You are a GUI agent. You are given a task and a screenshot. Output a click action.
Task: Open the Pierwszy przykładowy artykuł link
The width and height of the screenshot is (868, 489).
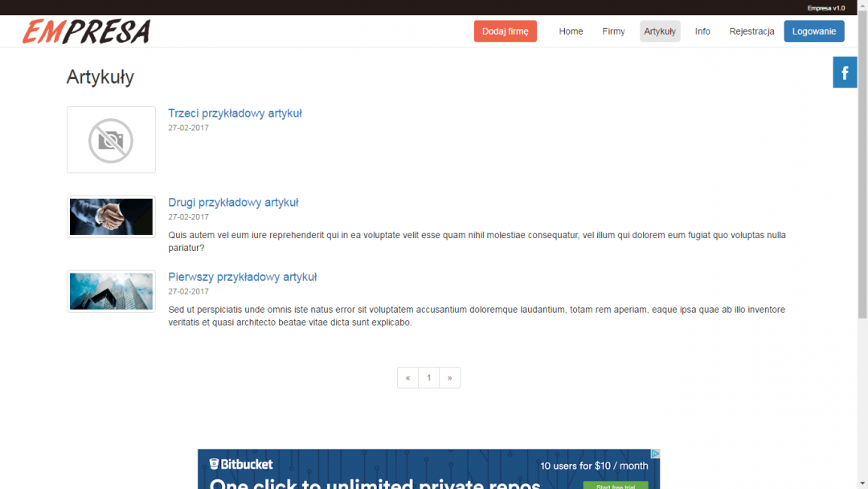[x=242, y=277]
